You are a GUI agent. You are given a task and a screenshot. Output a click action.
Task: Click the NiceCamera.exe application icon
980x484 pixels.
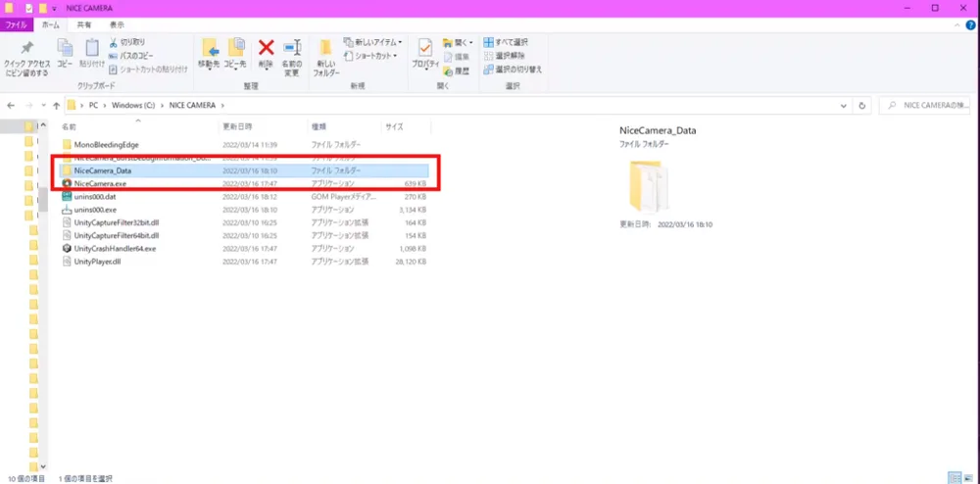(67, 183)
